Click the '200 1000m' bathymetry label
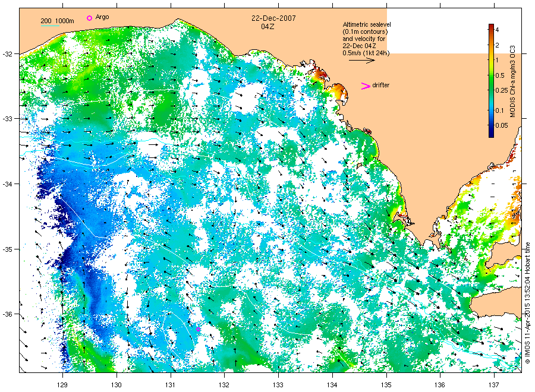This screenshot has height=392, width=535. (x=57, y=21)
